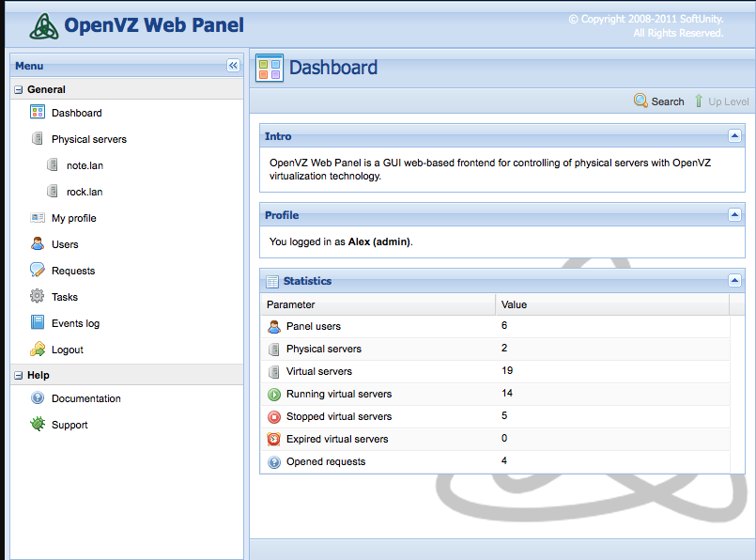This screenshot has width=756, height=560.
Task: Click the Help section title
Action: pos(39,375)
